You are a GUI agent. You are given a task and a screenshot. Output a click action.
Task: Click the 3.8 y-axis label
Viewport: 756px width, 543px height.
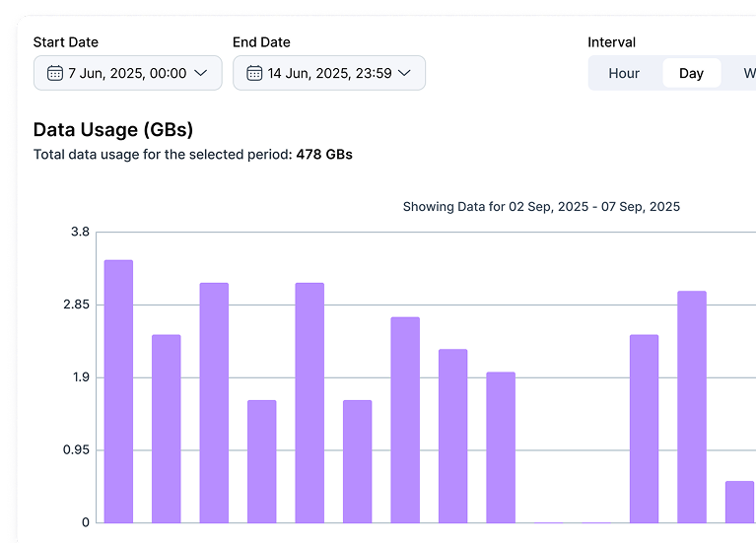(80, 232)
